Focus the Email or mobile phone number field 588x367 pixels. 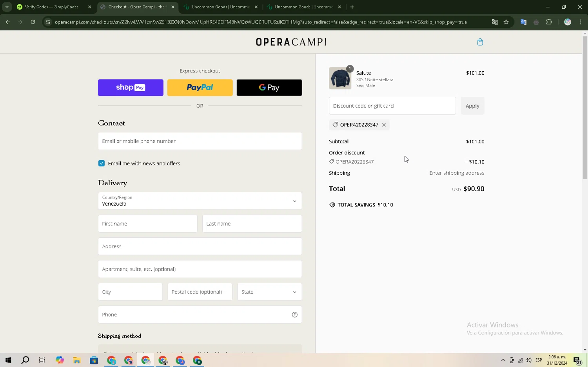[x=200, y=141]
